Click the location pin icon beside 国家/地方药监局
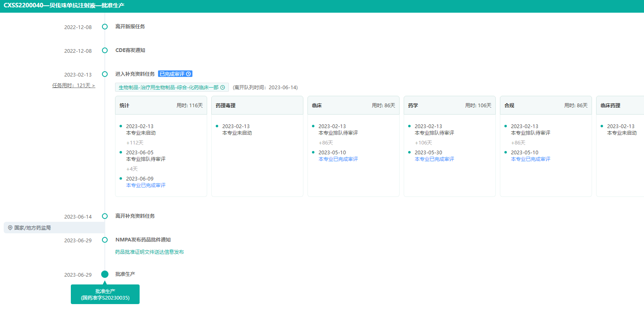This screenshot has height=309, width=644. point(10,228)
